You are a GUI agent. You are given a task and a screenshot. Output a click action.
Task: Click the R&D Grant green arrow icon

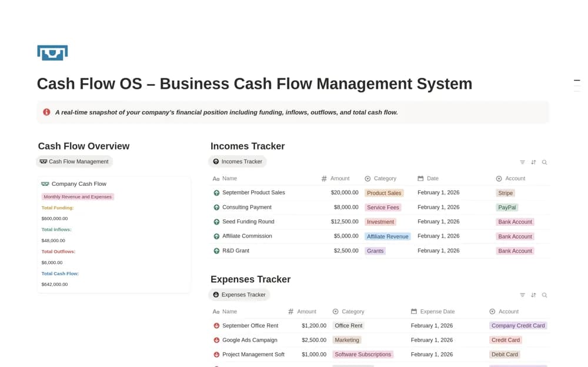(216, 251)
